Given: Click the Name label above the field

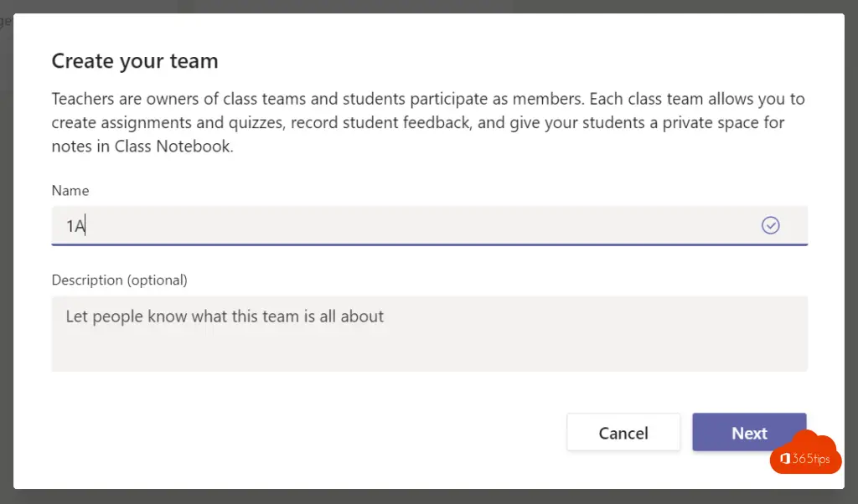Looking at the screenshot, I should tap(70, 190).
